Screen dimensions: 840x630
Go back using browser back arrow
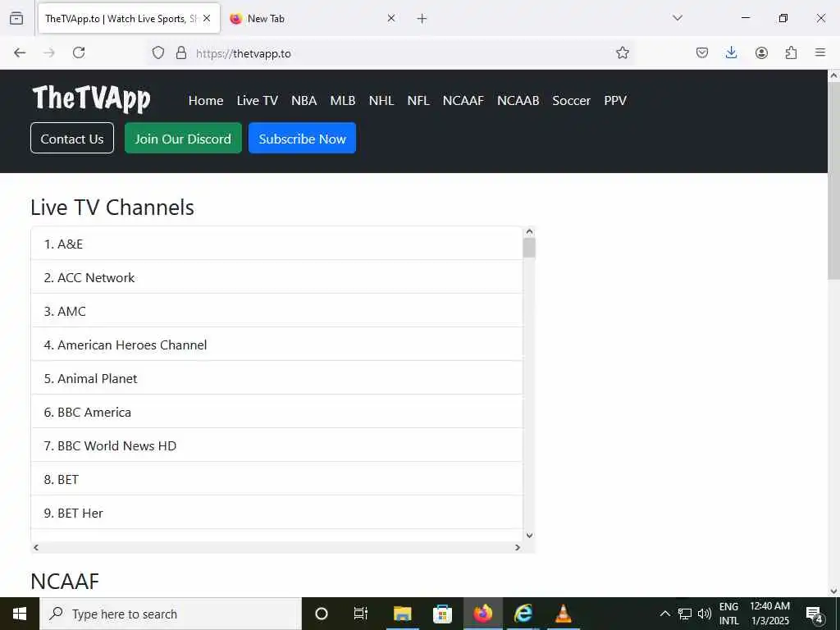pos(20,52)
